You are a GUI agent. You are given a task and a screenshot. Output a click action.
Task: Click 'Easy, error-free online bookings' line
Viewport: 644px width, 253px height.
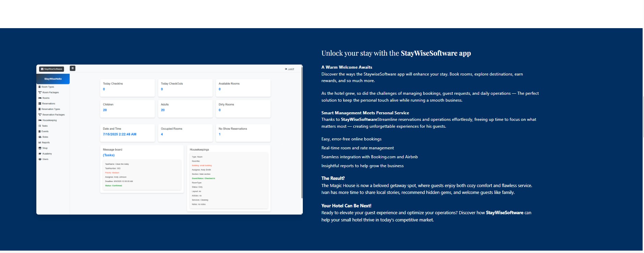[351, 139]
